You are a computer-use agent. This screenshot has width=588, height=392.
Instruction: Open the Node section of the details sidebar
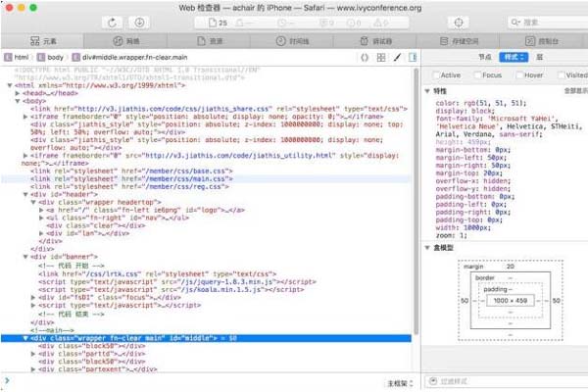coord(484,57)
